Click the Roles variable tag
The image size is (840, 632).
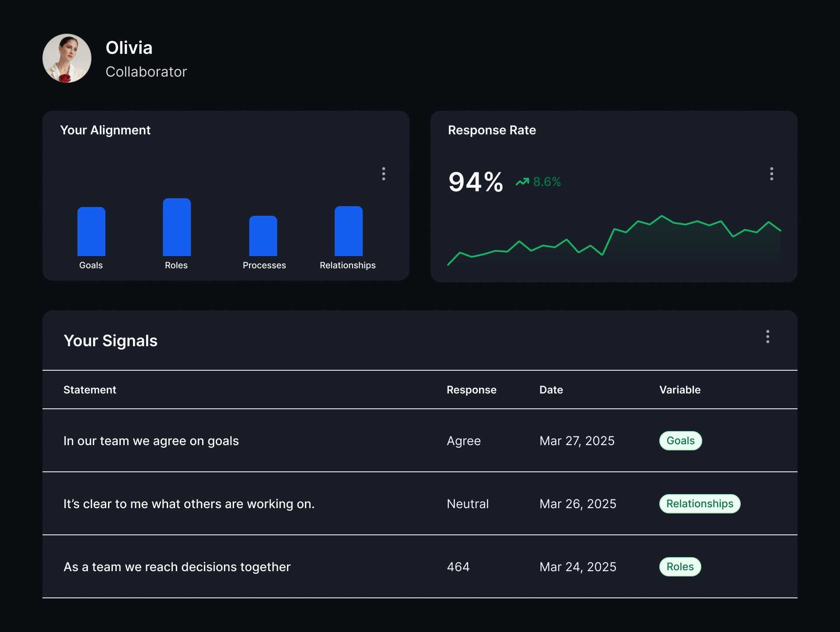point(680,567)
